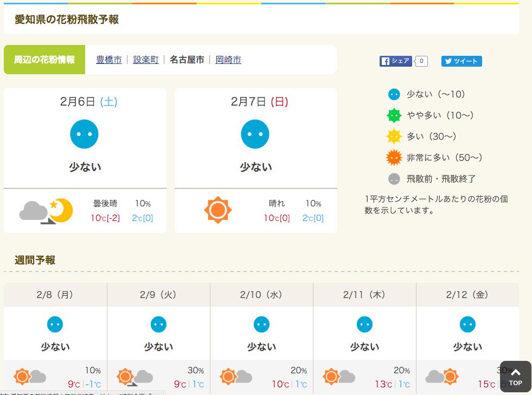The image size is (532, 395).
Task: Click the 晴れ weather text
Action: [277, 203]
